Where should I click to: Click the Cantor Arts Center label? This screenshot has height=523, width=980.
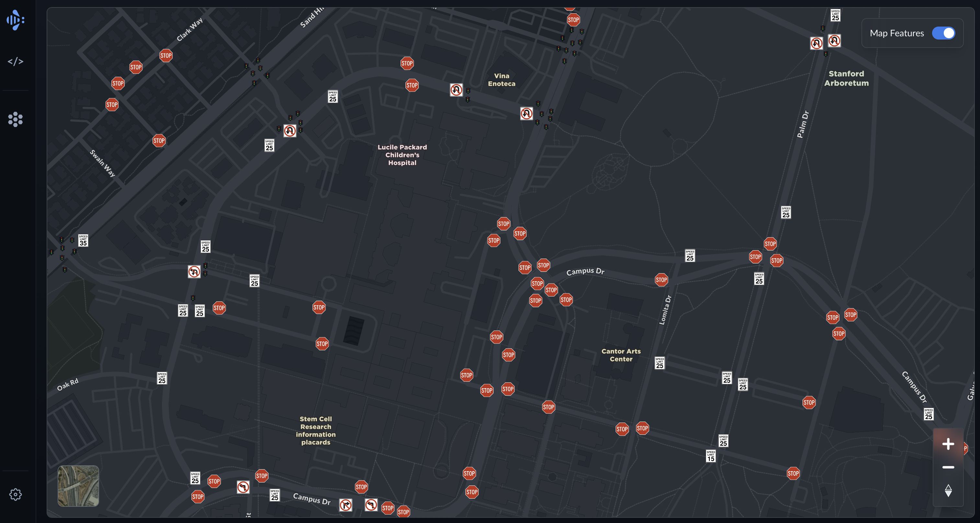click(621, 355)
